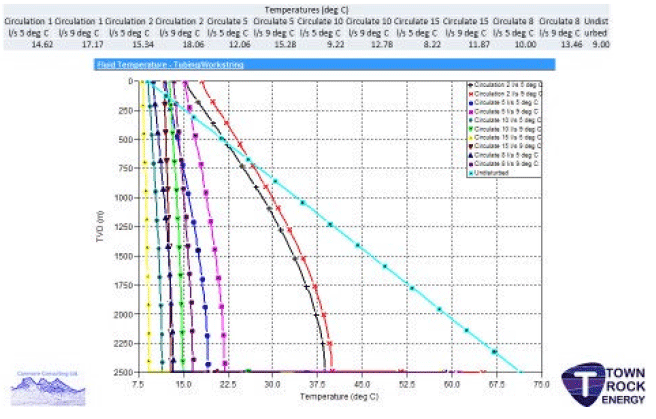Click the 37.5 temperature tick label
656x419 pixels.
tap(317, 384)
